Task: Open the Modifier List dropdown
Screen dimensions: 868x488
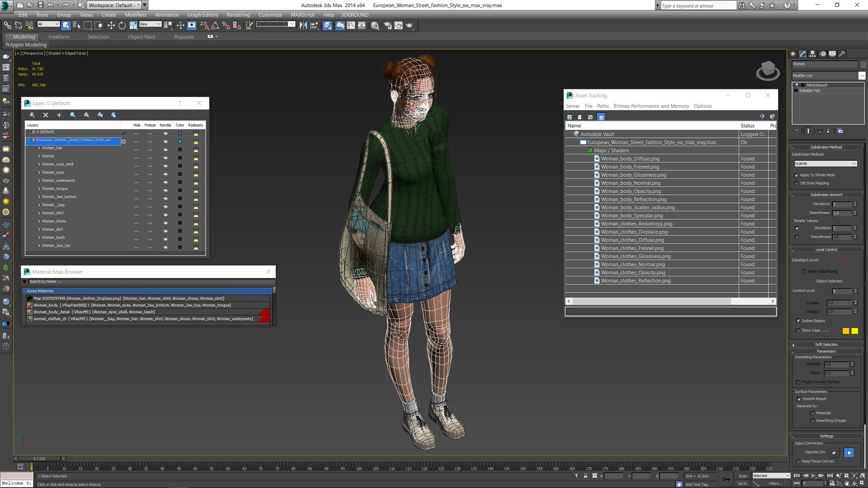Action: (828, 75)
